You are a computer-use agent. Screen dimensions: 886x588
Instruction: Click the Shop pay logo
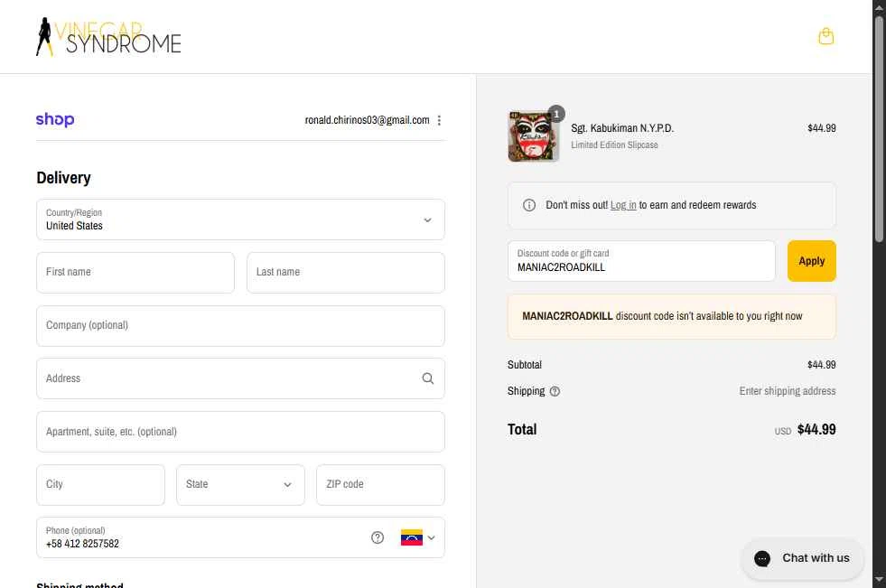(x=55, y=120)
